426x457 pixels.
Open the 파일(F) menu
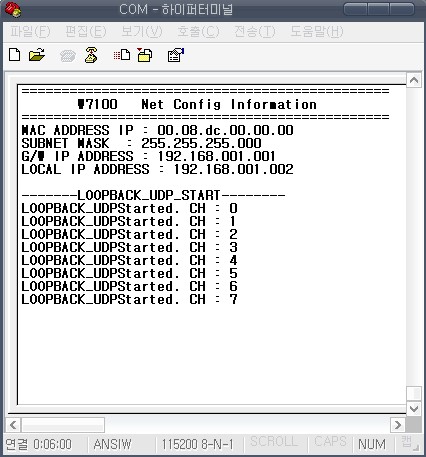coord(30,32)
